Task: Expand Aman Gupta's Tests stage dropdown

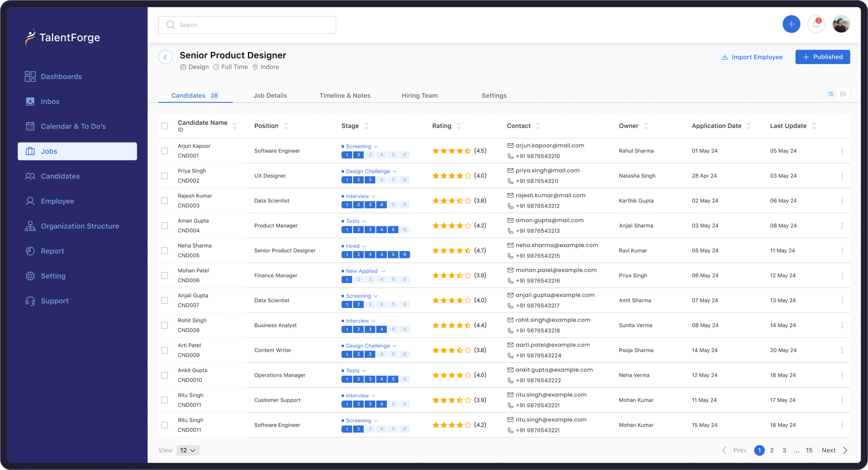Action: click(364, 221)
